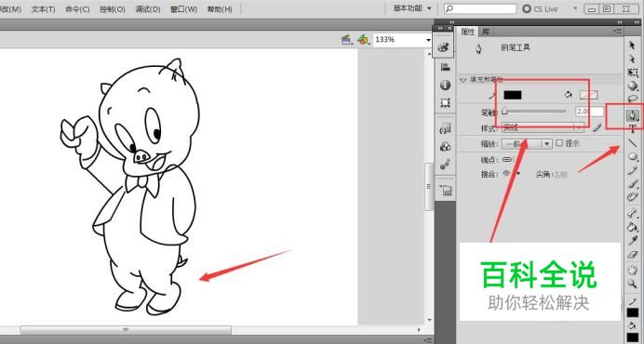
Task: Open the Properties panel options menu
Action: tap(618, 32)
